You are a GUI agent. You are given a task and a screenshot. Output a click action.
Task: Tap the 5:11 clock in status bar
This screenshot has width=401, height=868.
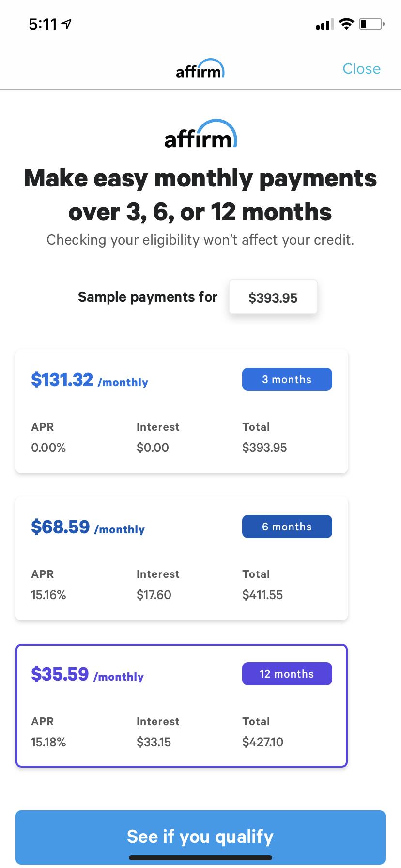43,24
